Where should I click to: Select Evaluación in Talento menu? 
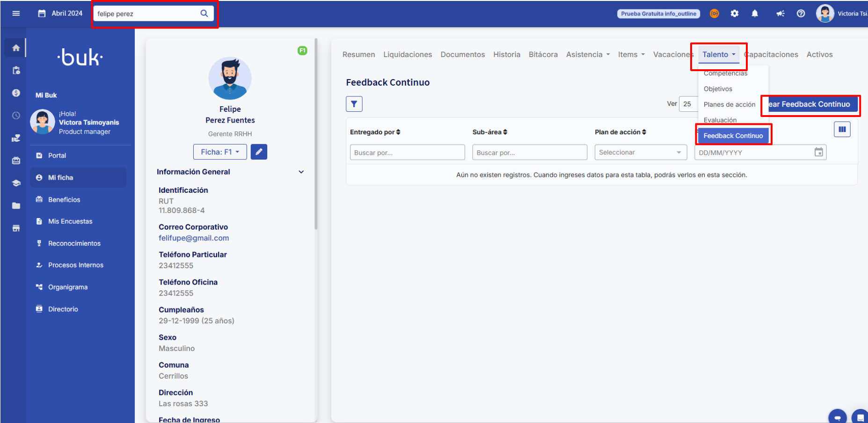(x=720, y=120)
